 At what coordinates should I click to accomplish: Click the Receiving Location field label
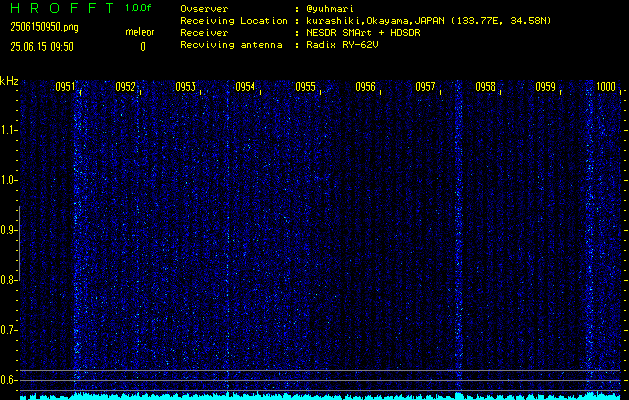tap(234, 21)
